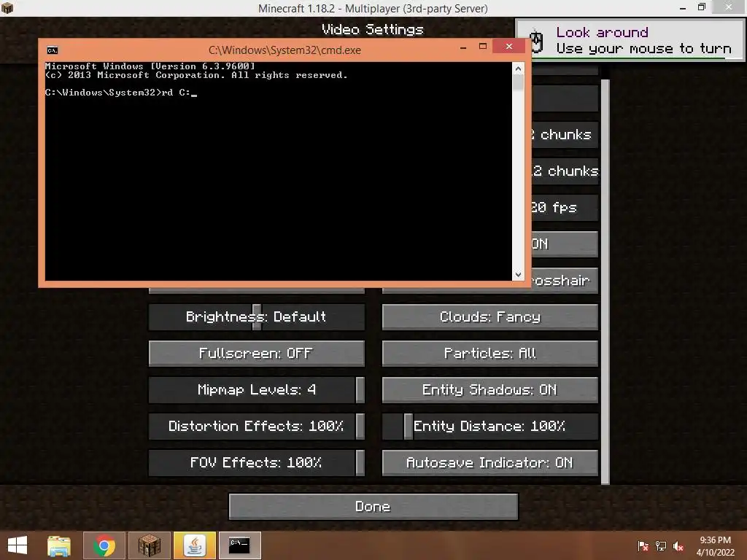Open the Windows Start menu
Screen dimensions: 747x560
(18, 545)
